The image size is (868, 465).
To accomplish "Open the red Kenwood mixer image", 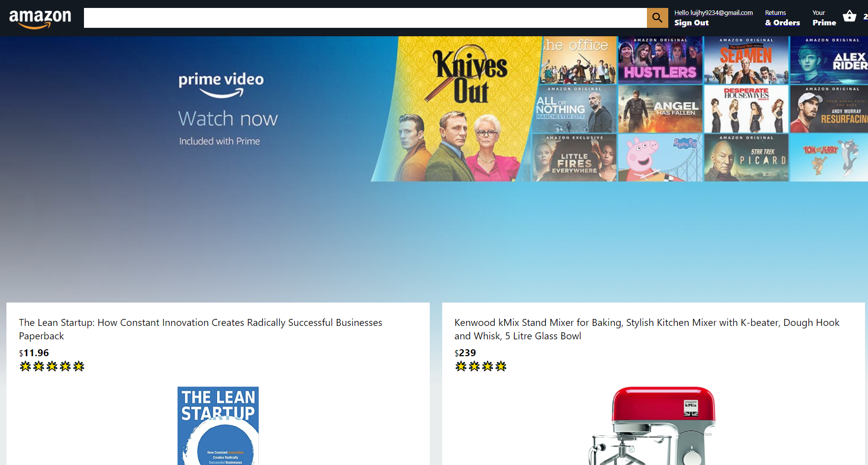I will [653, 426].
